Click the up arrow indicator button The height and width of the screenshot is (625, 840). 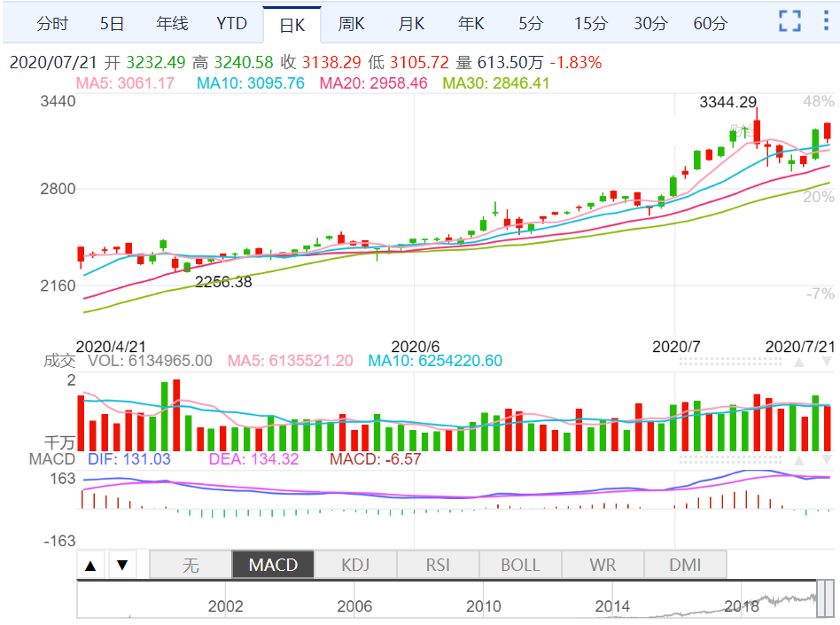(x=90, y=565)
